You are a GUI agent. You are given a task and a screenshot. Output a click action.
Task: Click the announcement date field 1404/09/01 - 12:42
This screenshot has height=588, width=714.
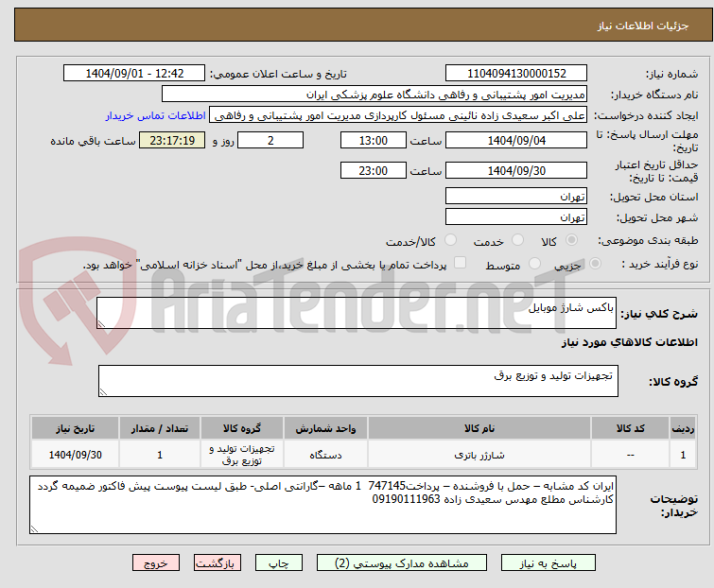coord(134,74)
